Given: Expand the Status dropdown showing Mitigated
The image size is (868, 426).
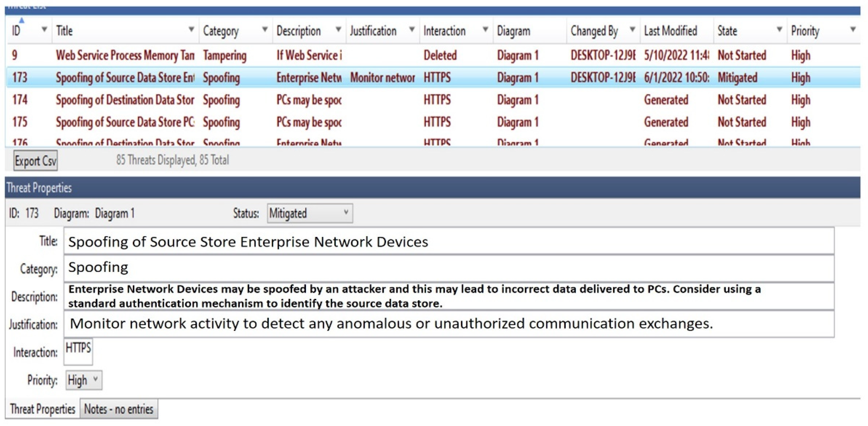Looking at the screenshot, I should [x=346, y=213].
